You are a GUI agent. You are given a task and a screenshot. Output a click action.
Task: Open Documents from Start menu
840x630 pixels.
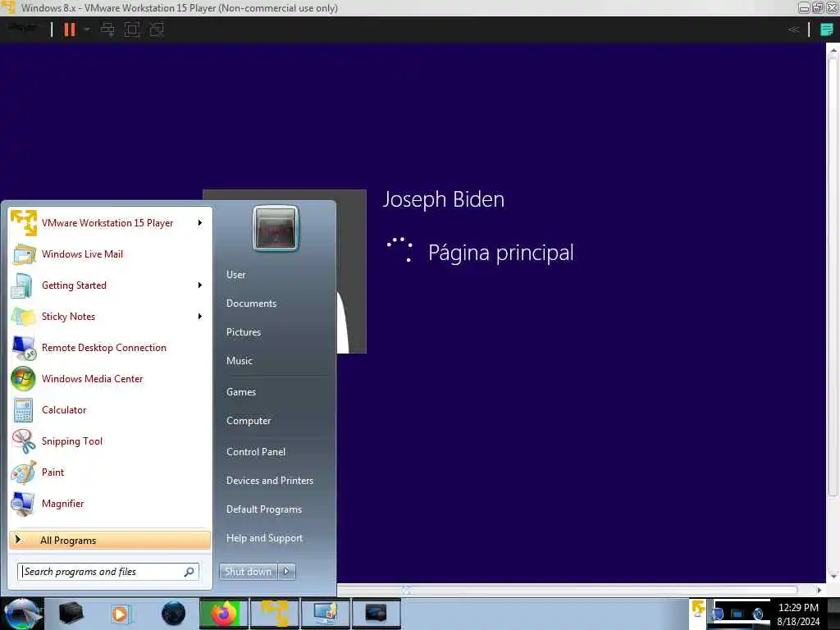pos(251,304)
